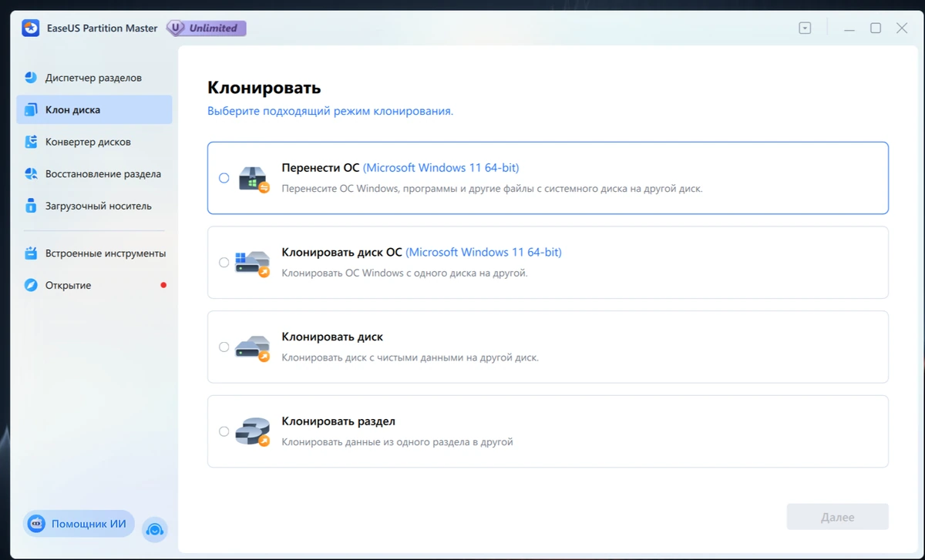Open the title bar dropdown menu icon

pos(805,29)
